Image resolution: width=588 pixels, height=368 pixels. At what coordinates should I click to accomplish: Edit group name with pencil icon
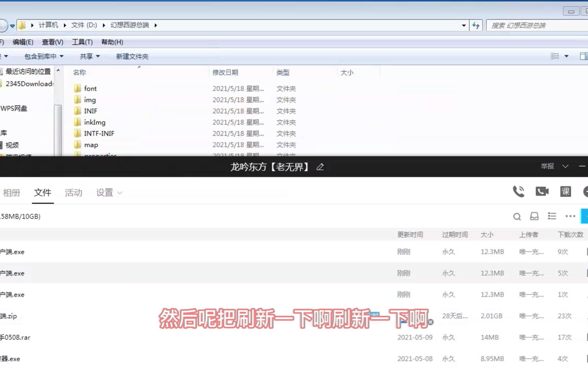point(320,167)
